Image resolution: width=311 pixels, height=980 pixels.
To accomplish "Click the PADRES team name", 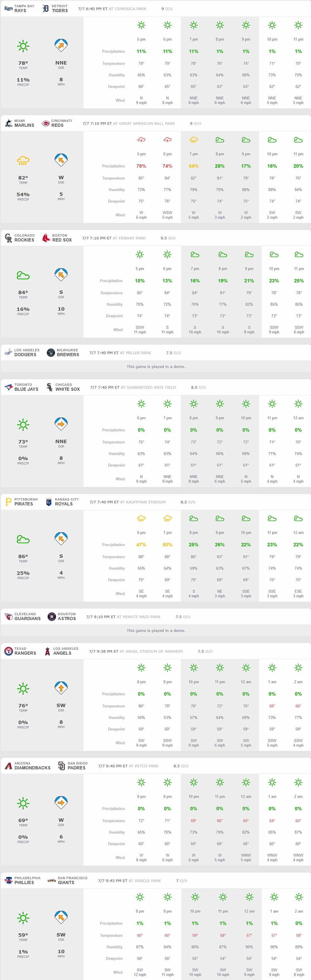I will 77,768.
